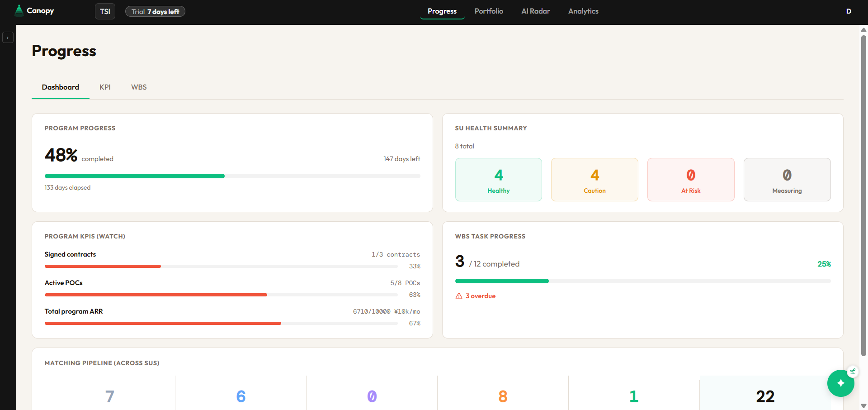Click the Total program ARR label
868x410 pixels.
point(74,311)
